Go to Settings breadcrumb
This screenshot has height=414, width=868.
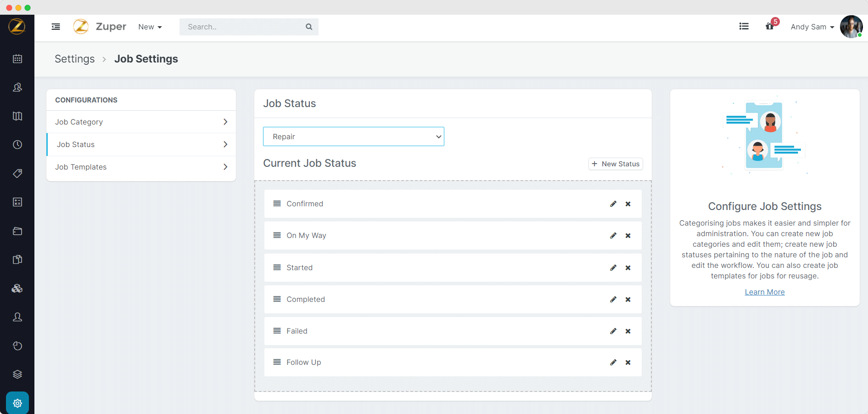75,59
